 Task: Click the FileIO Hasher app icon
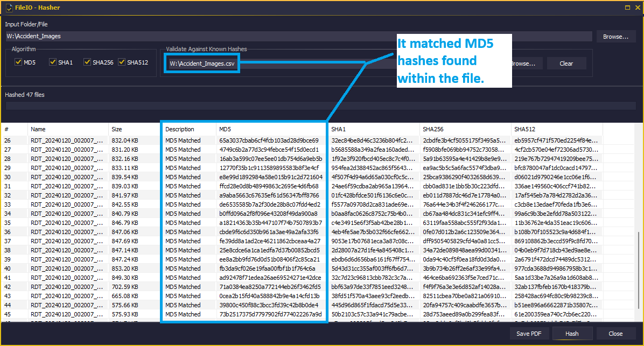[x=9, y=8]
